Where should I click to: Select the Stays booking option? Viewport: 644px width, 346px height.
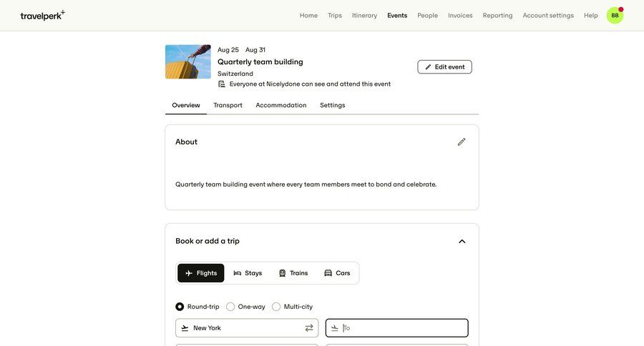248,273
